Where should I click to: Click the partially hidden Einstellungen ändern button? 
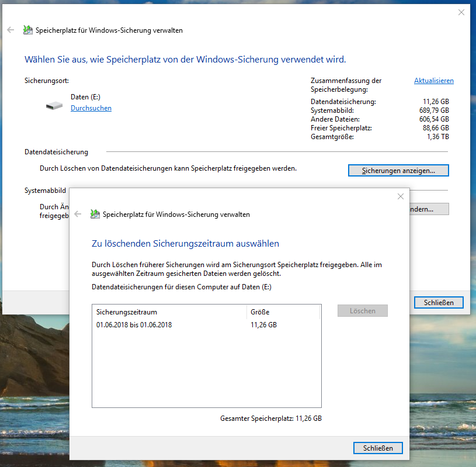click(429, 209)
